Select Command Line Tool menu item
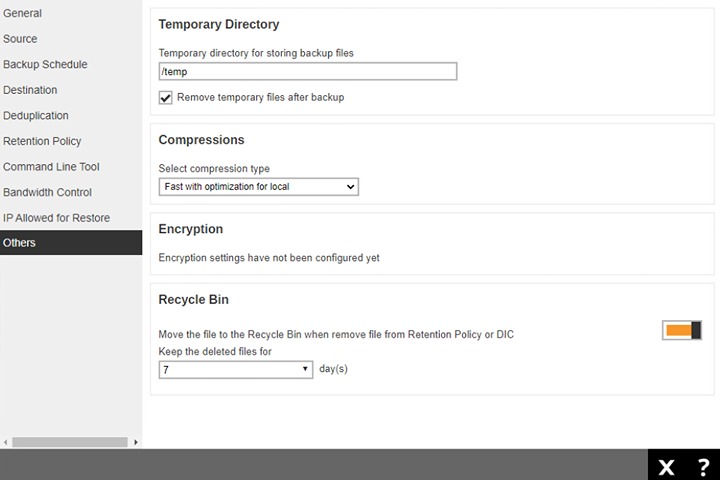Viewport: 720px width, 480px height. pyautogui.click(x=51, y=167)
